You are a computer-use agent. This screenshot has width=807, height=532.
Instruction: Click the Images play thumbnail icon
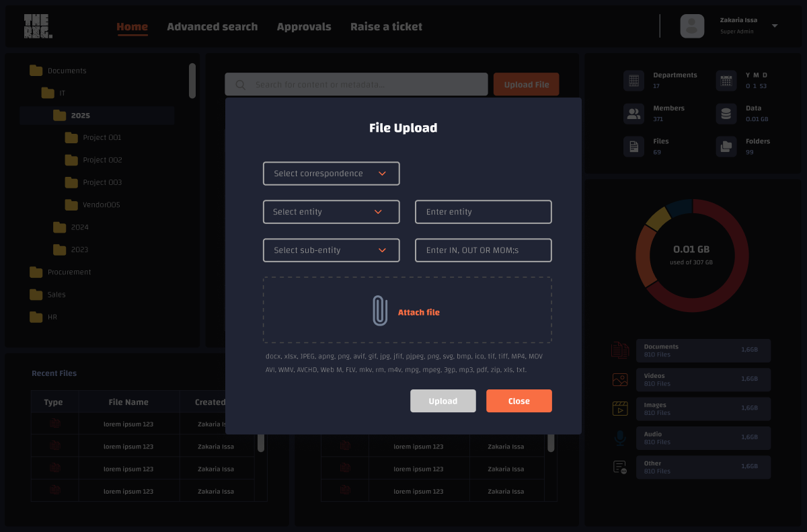(x=619, y=408)
